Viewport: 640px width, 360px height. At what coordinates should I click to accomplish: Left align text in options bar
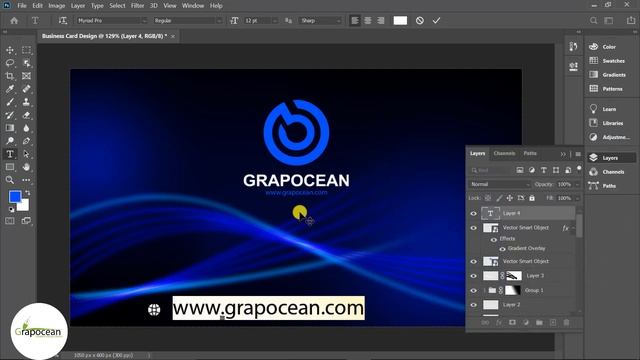click(x=355, y=20)
